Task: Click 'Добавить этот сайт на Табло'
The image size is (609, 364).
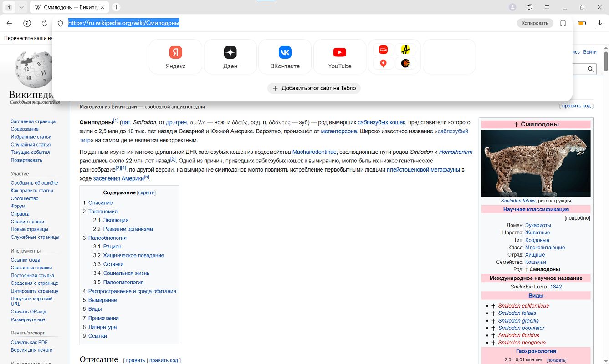Action: click(314, 88)
